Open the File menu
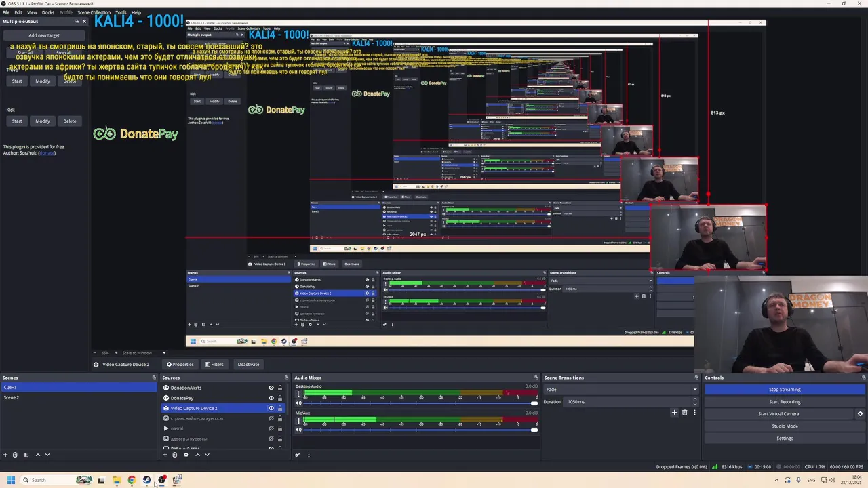Viewport: 868px width, 488px height. [x=6, y=12]
